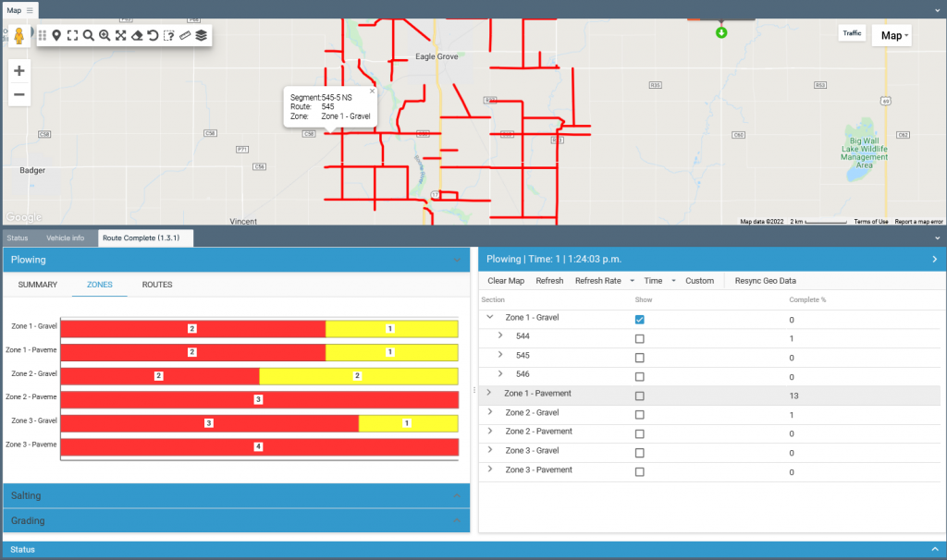
Task: Select the map marker tool
Action: pyautogui.click(x=56, y=36)
